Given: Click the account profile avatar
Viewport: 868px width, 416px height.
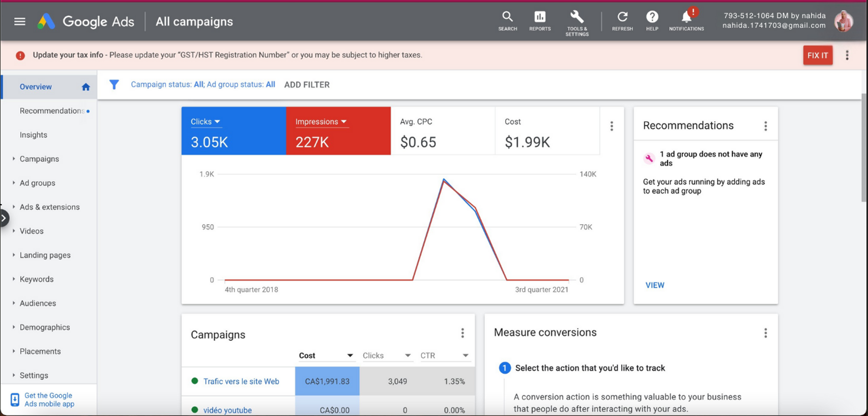Looking at the screenshot, I should point(843,21).
